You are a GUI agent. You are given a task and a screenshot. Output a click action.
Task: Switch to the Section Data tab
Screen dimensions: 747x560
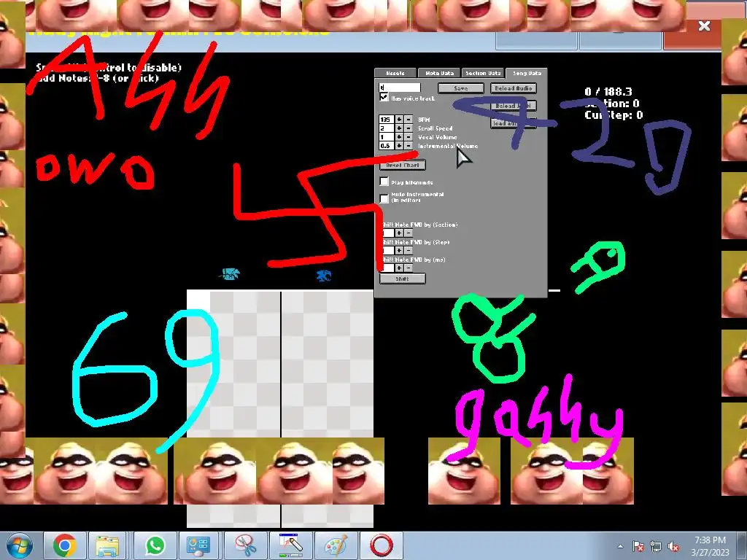pos(483,74)
